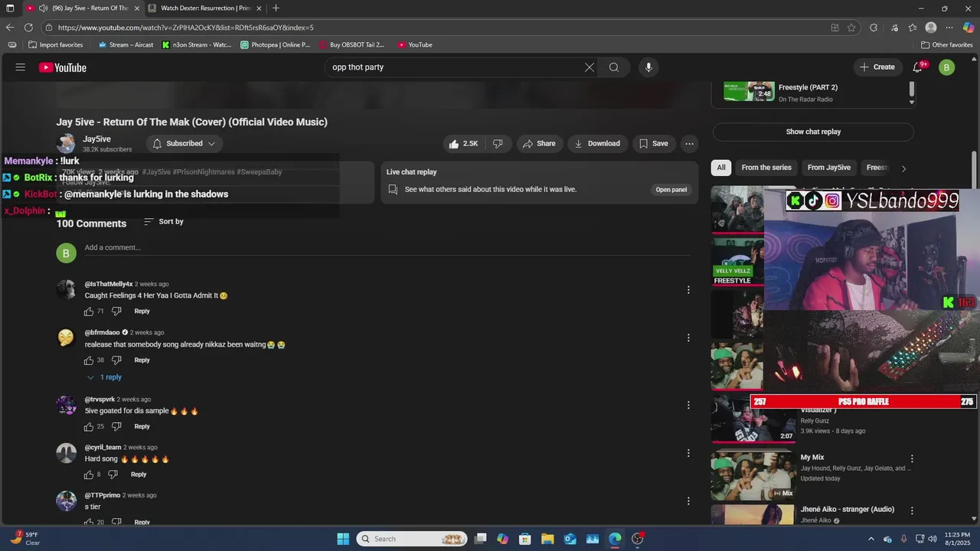This screenshot has height=551, width=980.
Task: Click the Open panel button
Action: 671,190
